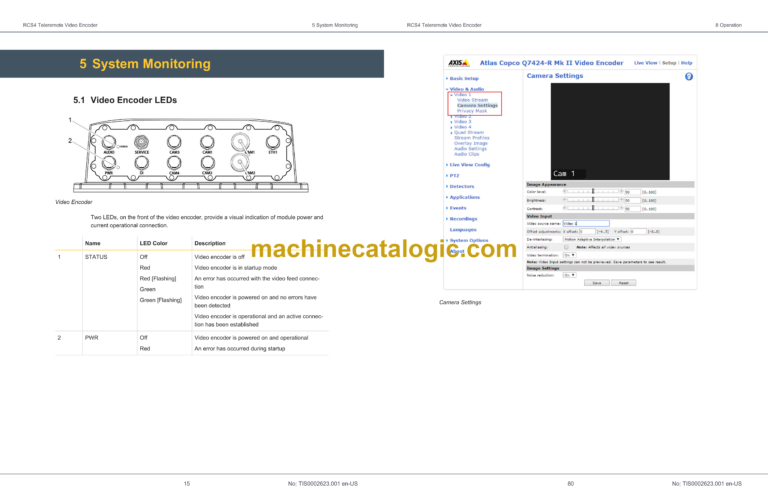Click the Save button
768x497 pixels.
coord(597,283)
